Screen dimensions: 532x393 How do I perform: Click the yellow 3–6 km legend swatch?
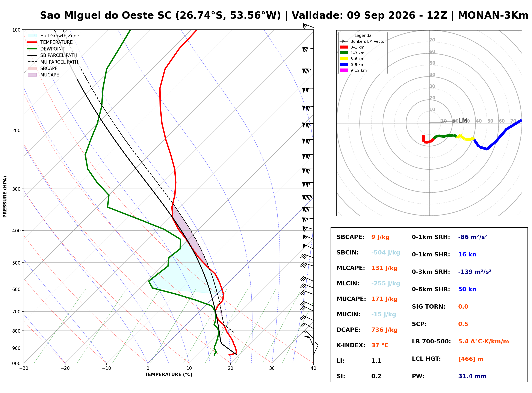coord(344,59)
